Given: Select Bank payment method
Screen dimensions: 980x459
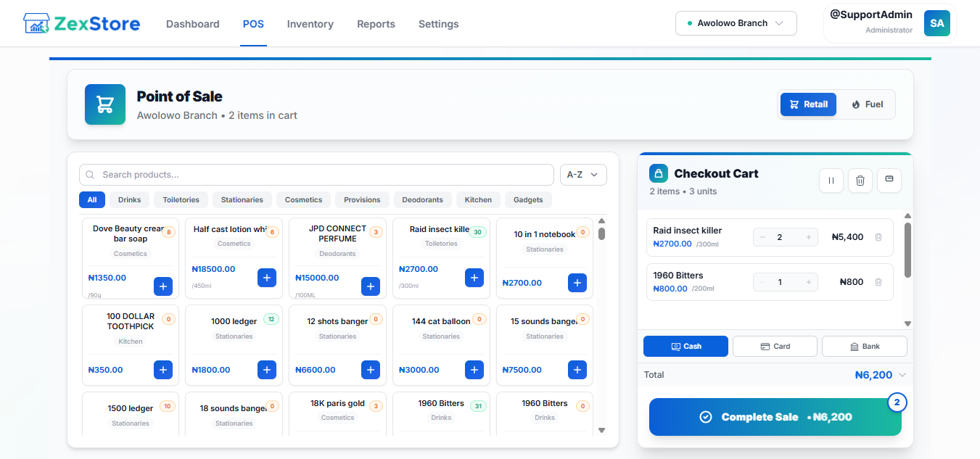Looking at the screenshot, I should click(864, 346).
